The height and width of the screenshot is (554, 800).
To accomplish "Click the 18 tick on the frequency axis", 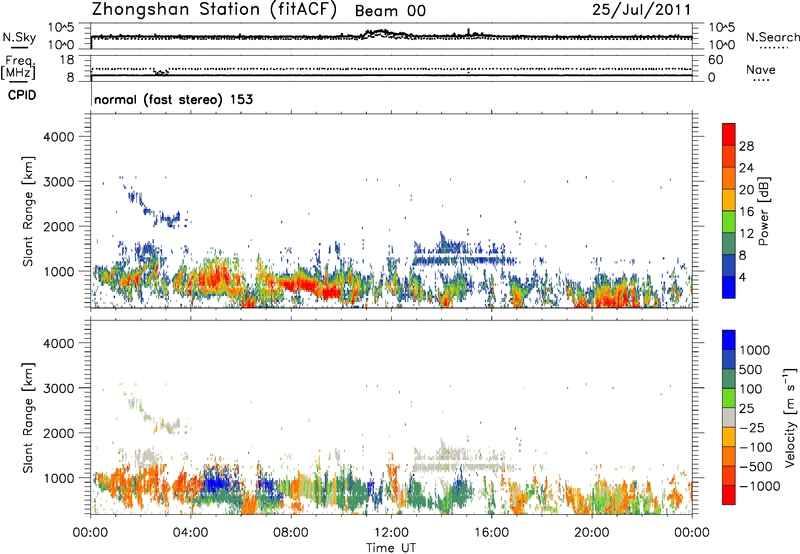I will [67, 60].
